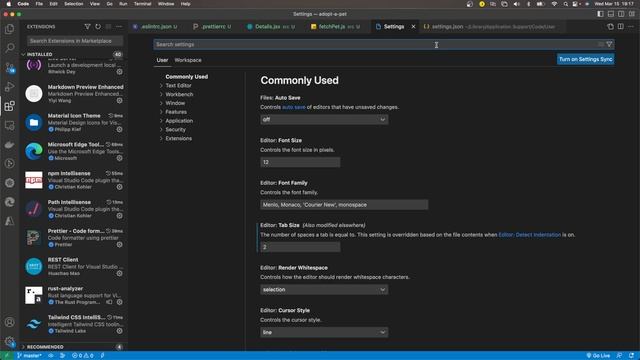Open the fetchPet.js editor tab

click(x=335, y=27)
